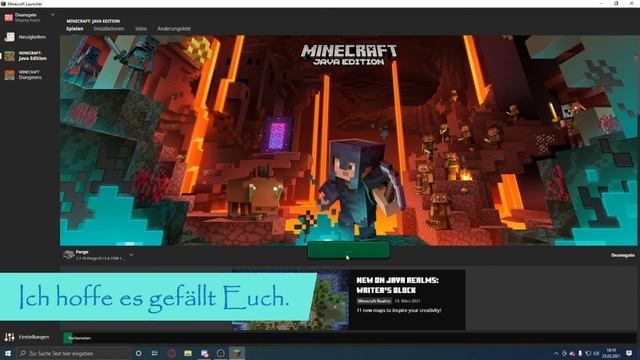640x360 pixels.
Task: Click the Forge installation anvil icon
Action: pos(69,255)
